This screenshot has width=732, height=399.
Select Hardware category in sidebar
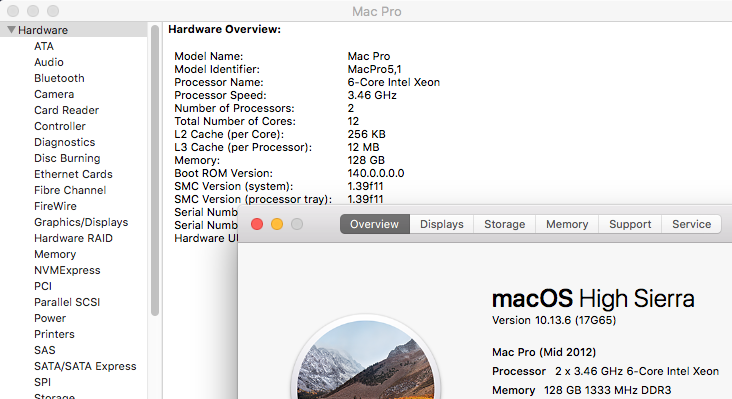coord(74,30)
